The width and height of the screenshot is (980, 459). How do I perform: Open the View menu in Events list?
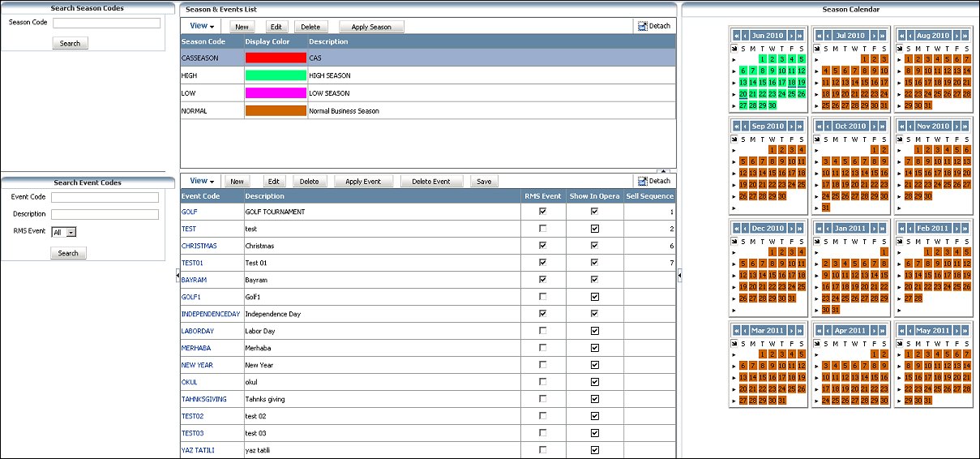tap(201, 182)
